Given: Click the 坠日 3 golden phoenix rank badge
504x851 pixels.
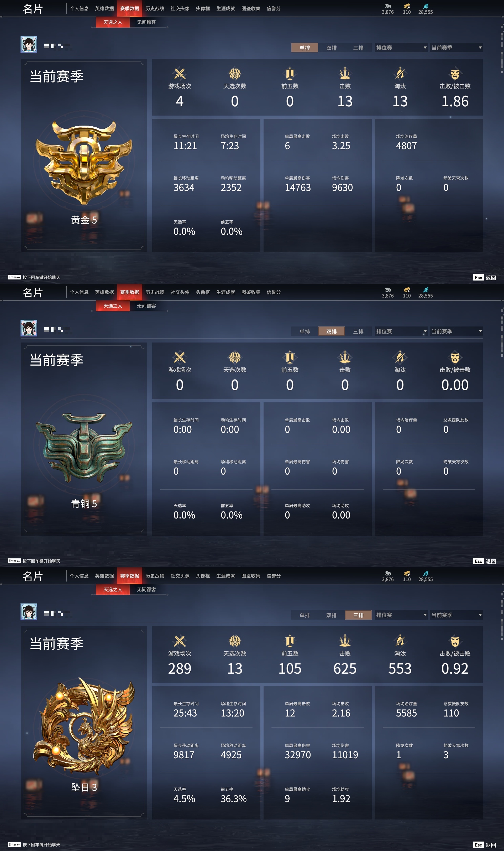Looking at the screenshot, I should [x=84, y=725].
